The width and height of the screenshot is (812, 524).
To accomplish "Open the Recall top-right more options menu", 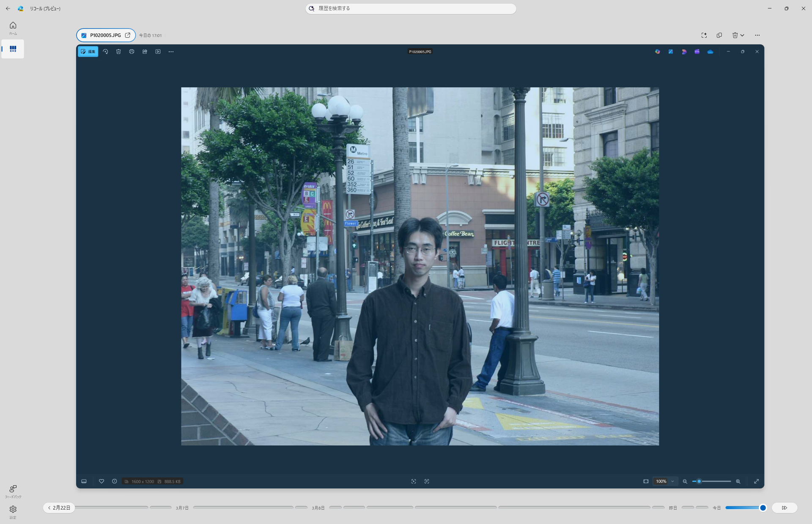I will pos(757,35).
